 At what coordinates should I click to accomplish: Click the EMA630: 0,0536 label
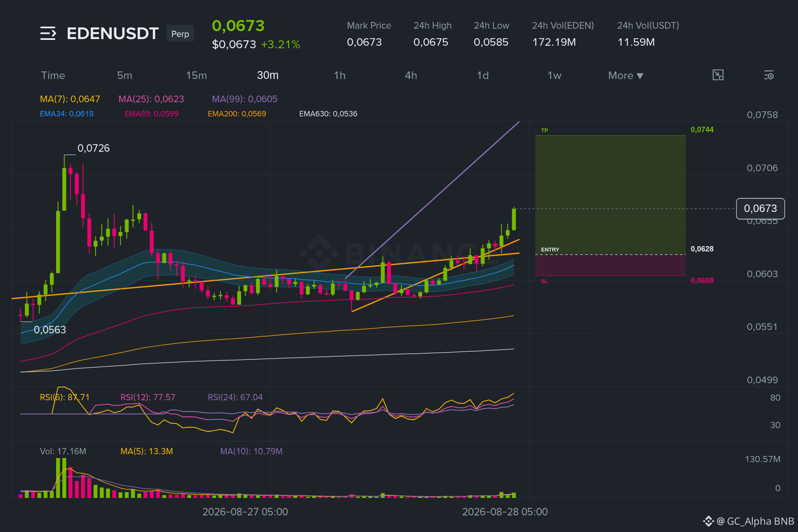328,114
